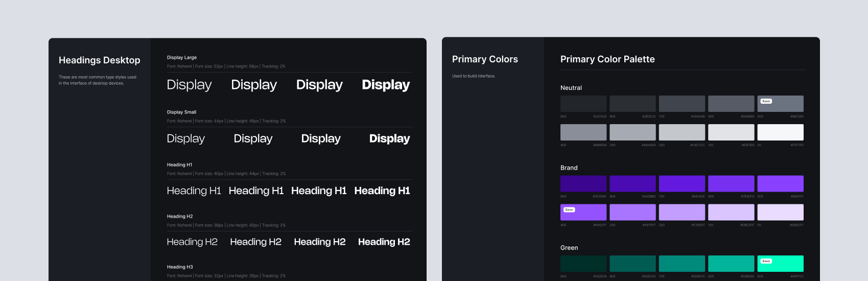Click the Base badge on Brand 400
The height and width of the screenshot is (281, 868).
569,210
